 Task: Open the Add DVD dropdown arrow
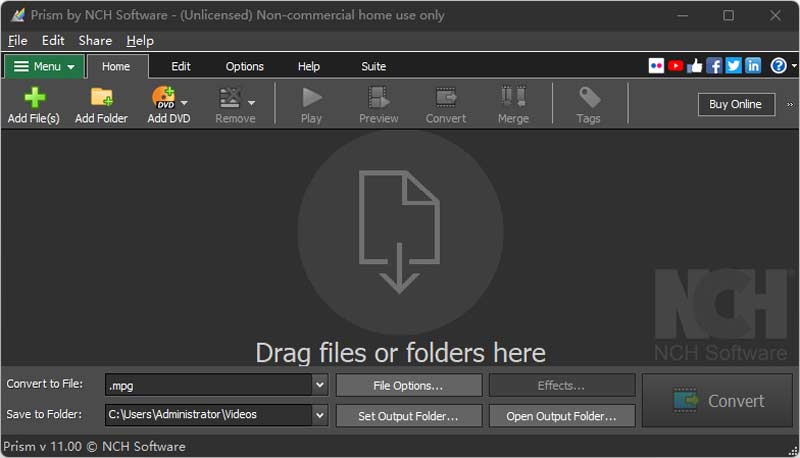click(x=184, y=103)
